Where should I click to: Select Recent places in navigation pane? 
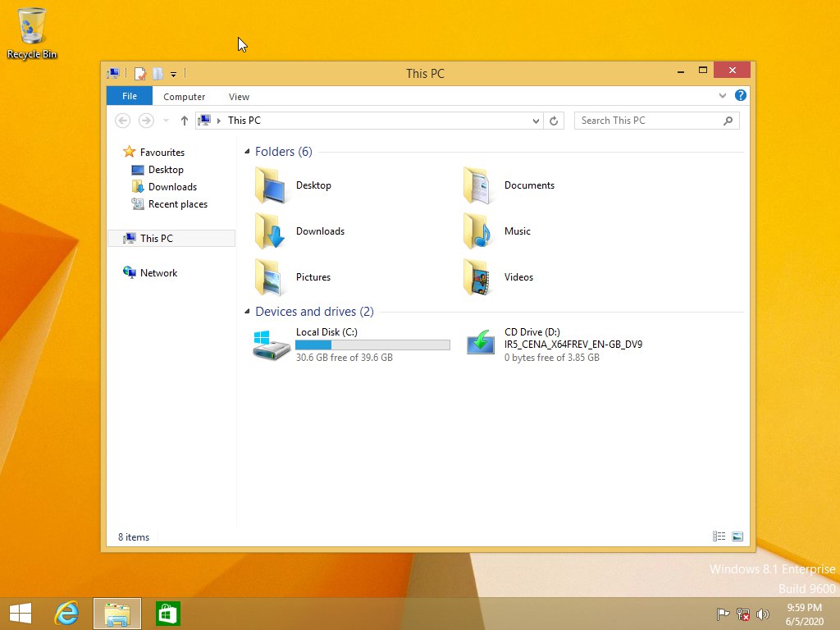pyautogui.click(x=178, y=204)
